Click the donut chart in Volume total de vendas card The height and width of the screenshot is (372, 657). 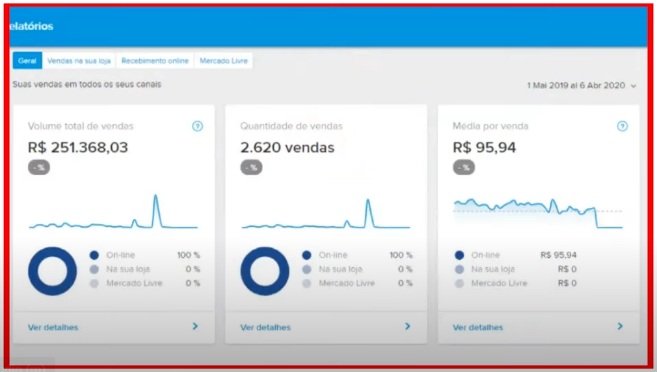coord(52,271)
